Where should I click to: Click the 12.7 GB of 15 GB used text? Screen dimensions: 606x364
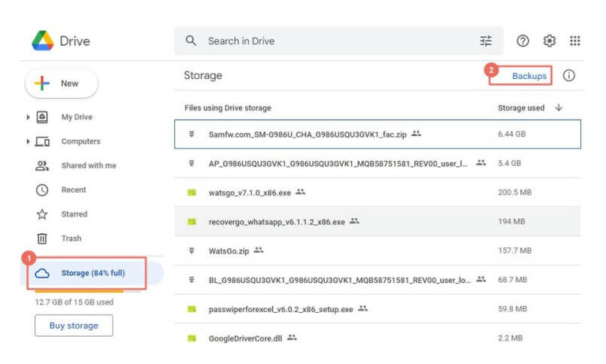coord(74,302)
